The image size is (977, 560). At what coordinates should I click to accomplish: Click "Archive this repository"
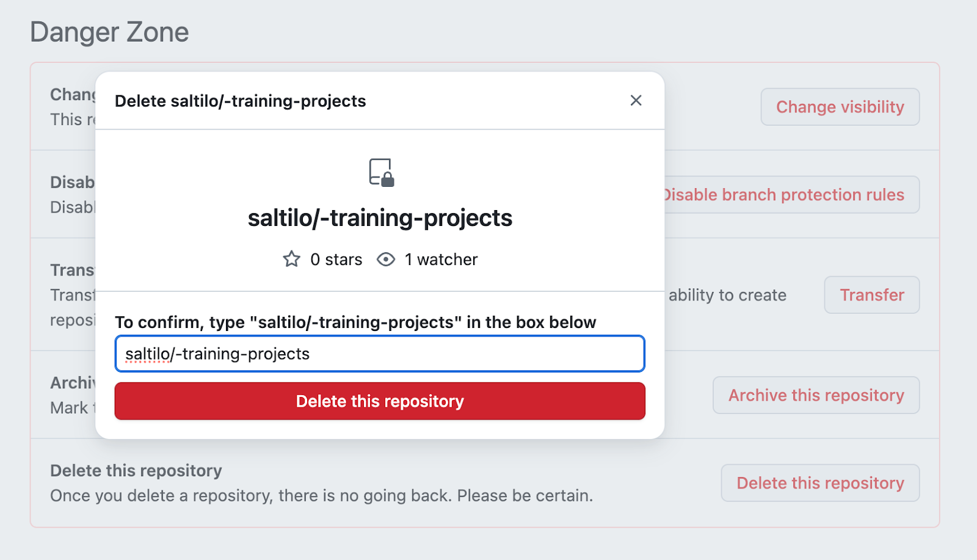click(x=815, y=395)
